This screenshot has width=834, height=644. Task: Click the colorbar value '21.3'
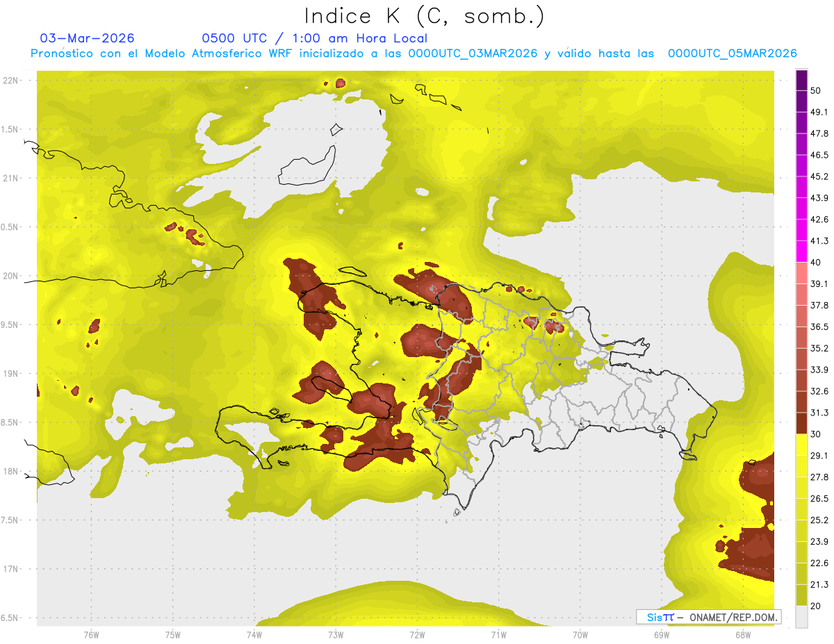[x=820, y=585]
